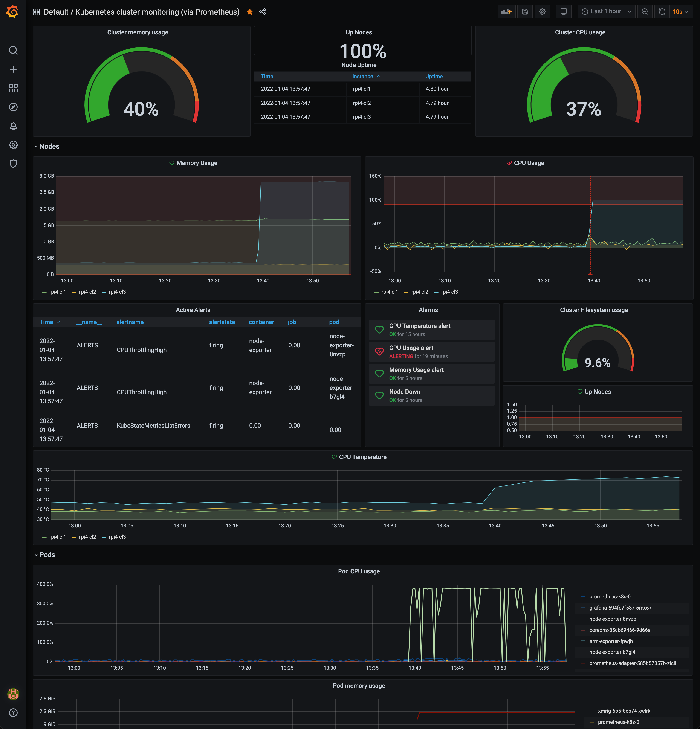
Task: Collapse the Nodes row
Action: tap(47, 147)
